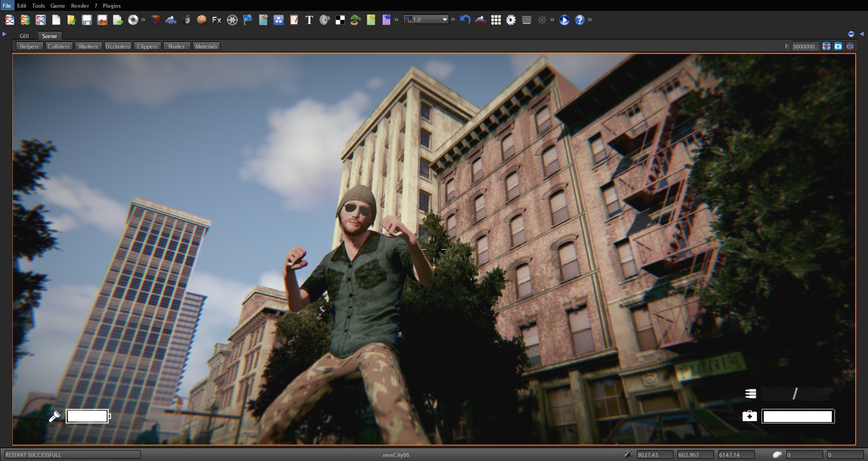This screenshot has width=868, height=461.
Task: Click the Occluders panel button
Action: (x=118, y=46)
